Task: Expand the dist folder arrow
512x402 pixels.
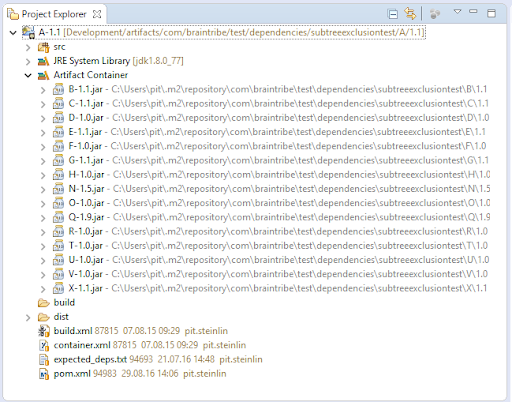Action: click(28, 318)
